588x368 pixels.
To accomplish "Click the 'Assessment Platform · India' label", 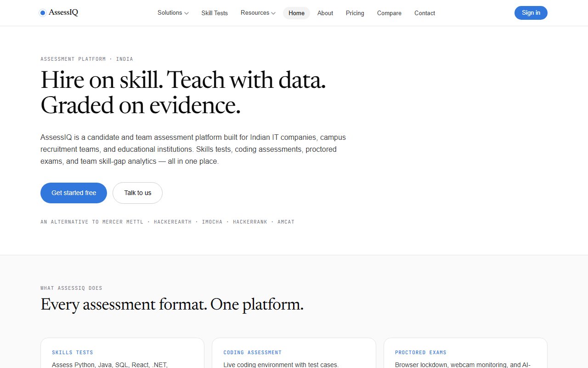I will pos(87,59).
